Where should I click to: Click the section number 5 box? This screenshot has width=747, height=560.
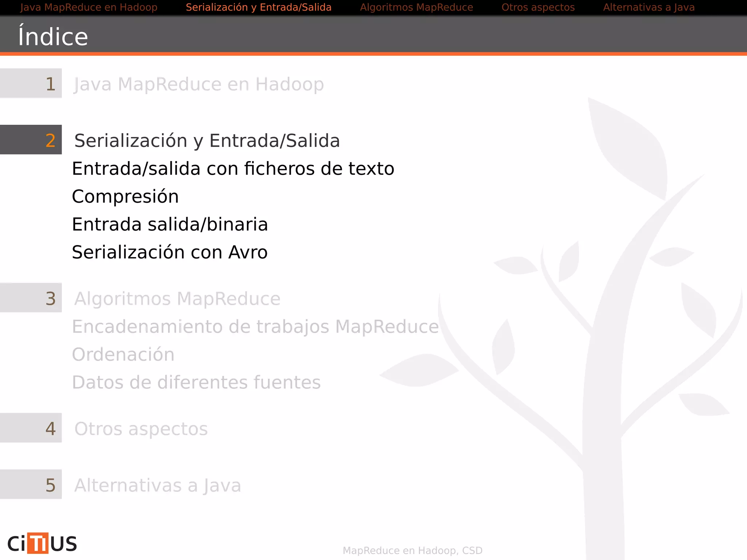pos(31,484)
